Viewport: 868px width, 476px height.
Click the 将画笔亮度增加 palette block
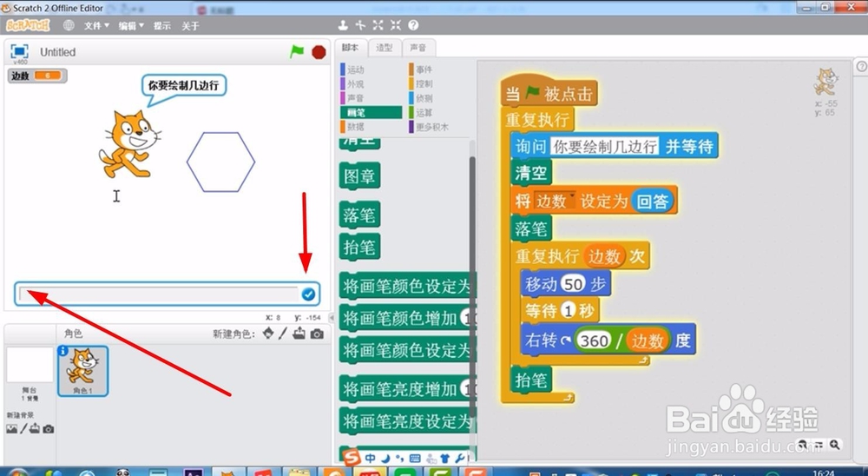click(x=407, y=389)
